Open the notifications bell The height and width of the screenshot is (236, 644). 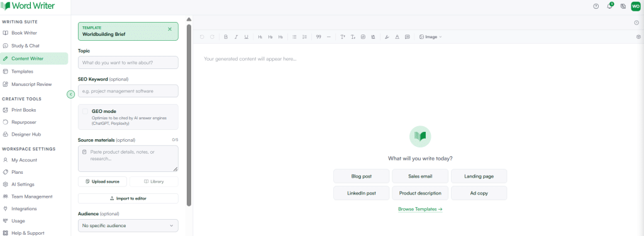[610, 6]
